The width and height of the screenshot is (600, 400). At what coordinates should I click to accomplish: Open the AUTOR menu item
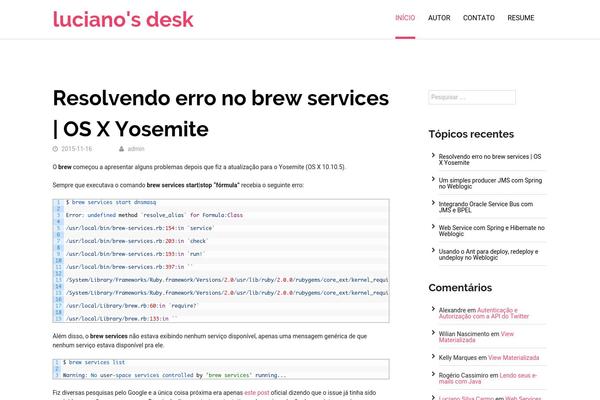(x=439, y=18)
